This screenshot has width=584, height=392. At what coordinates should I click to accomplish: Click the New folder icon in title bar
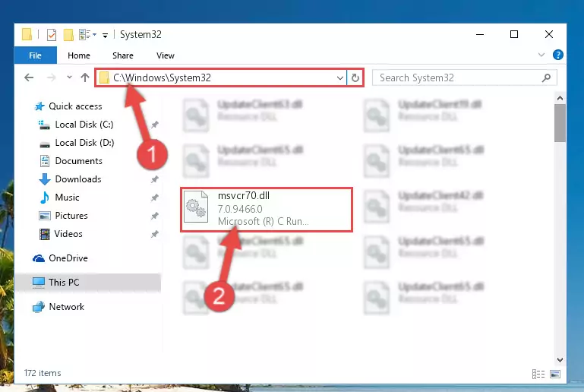click(68, 35)
